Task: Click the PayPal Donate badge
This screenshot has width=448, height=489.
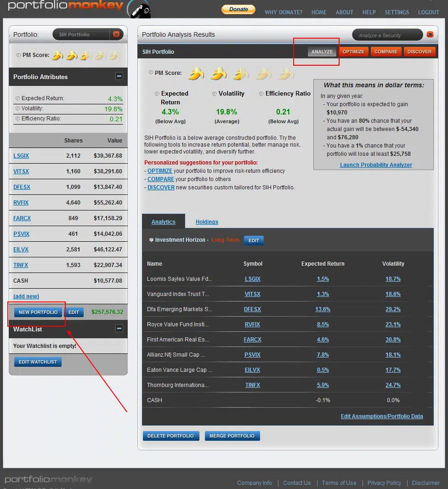Action: [238, 9]
